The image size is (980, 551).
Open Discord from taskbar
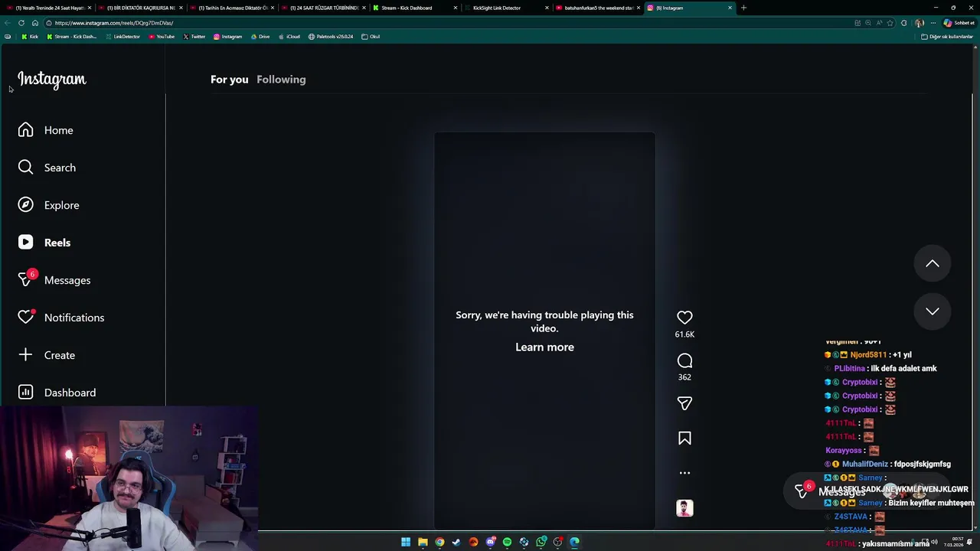pyautogui.click(x=491, y=542)
